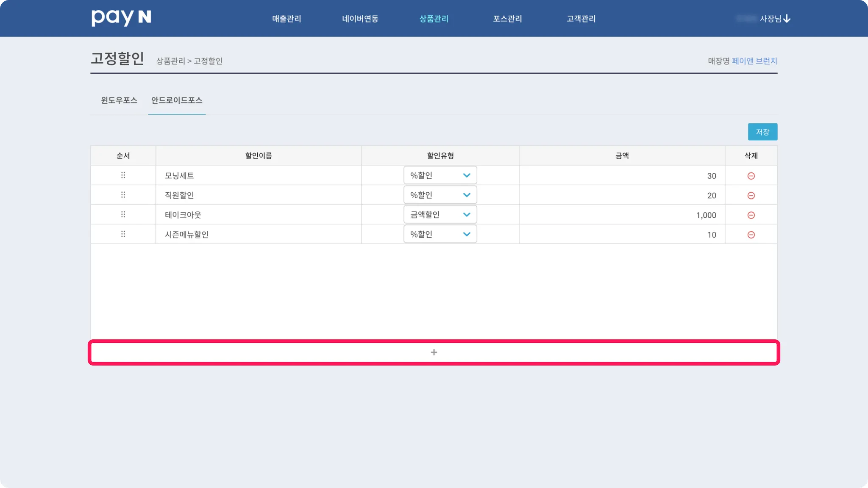
Task: Open the 매출관리 menu
Action: (287, 19)
